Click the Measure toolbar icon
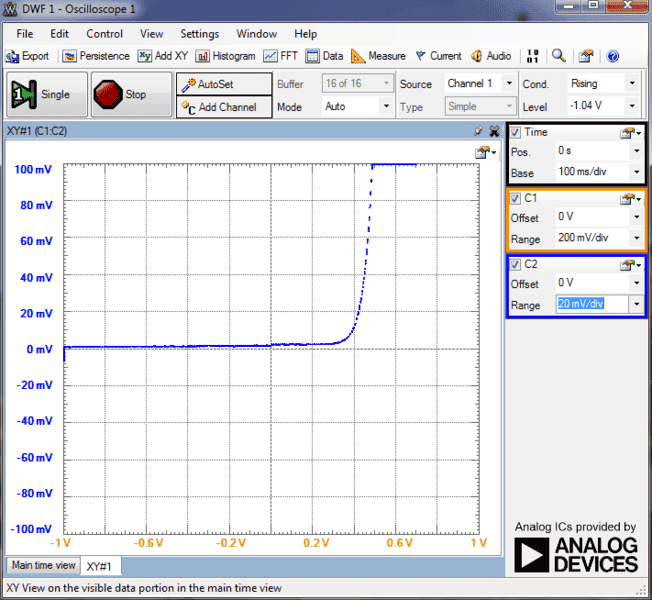Image resolution: width=652 pixels, height=600 pixels. click(378, 56)
